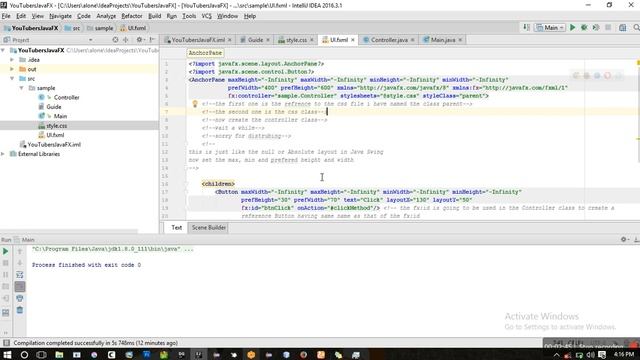Toggle scroll to end in Run console

[20, 287]
